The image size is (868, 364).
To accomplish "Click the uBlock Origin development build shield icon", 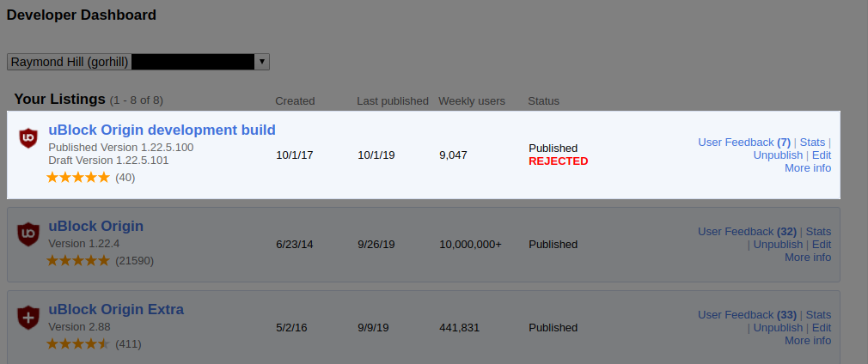I will coord(28,137).
